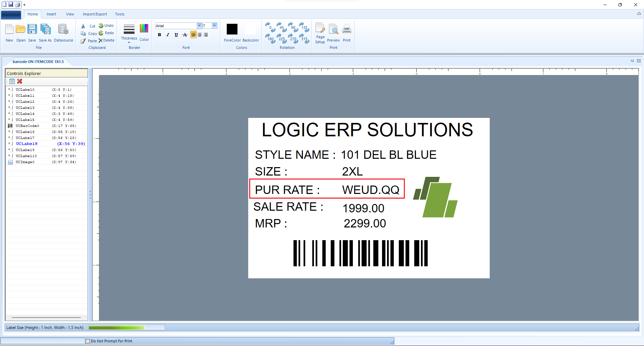This screenshot has height=346, width=644.
Task: Pick the black ForeColor swatch
Action: click(232, 29)
